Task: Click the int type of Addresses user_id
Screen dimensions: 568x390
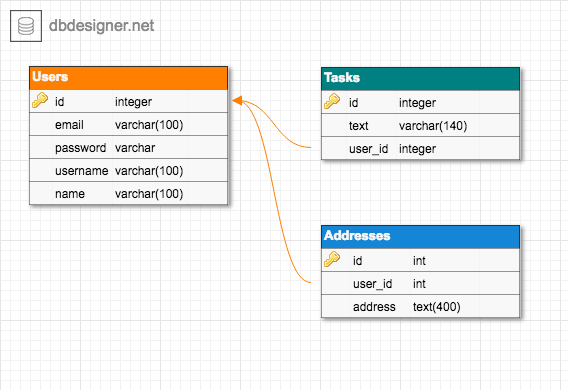Action: 419,284
